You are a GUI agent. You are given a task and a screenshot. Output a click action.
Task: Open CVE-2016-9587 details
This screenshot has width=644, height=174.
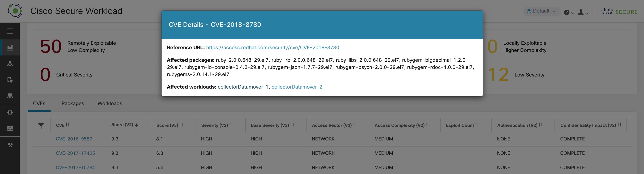tap(74, 139)
